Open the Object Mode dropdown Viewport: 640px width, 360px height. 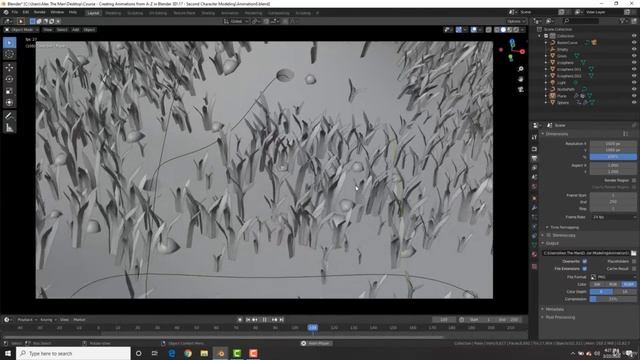[x=21, y=30]
